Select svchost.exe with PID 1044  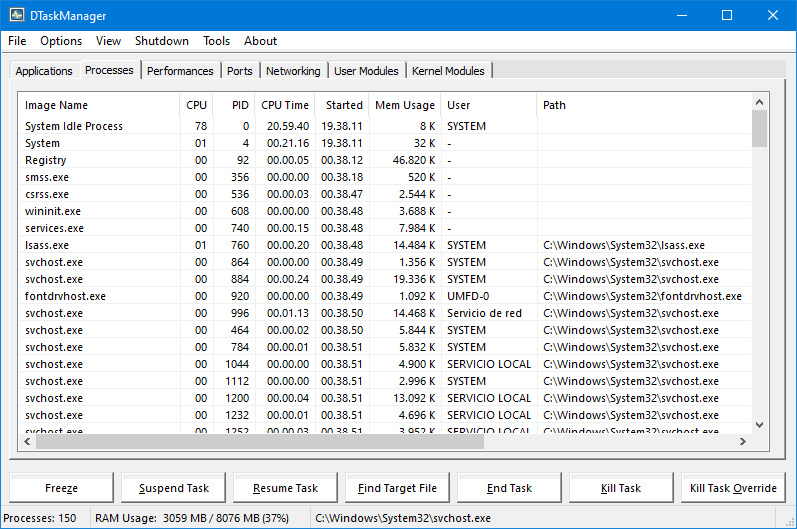tap(385, 364)
